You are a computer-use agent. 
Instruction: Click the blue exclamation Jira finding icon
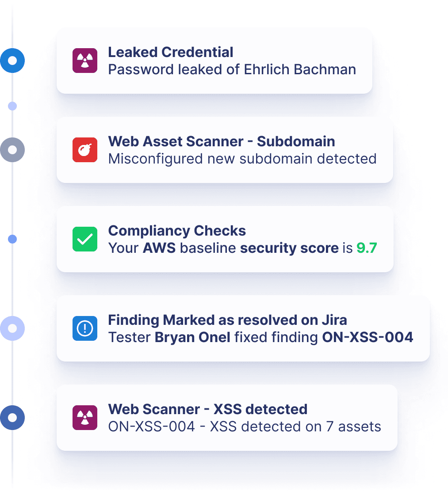84,328
